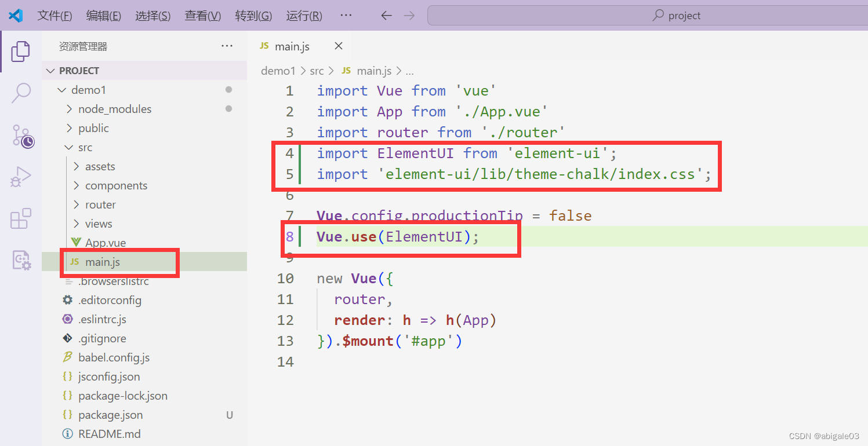The height and width of the screenshot is (446, 868).
Task: Open the 运行(R) menu
Action: point(304,16)
